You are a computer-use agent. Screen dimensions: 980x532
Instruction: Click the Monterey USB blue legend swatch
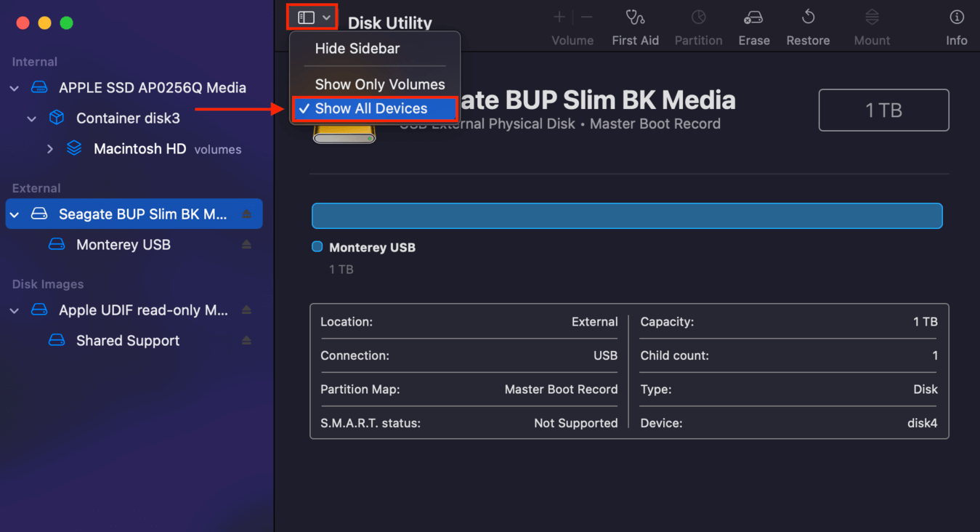(317, 247)
